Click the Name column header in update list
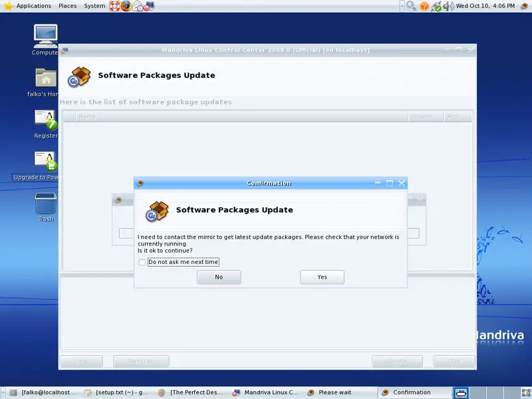The height and width of the screenshot is (399, 532). coord(241,117)
